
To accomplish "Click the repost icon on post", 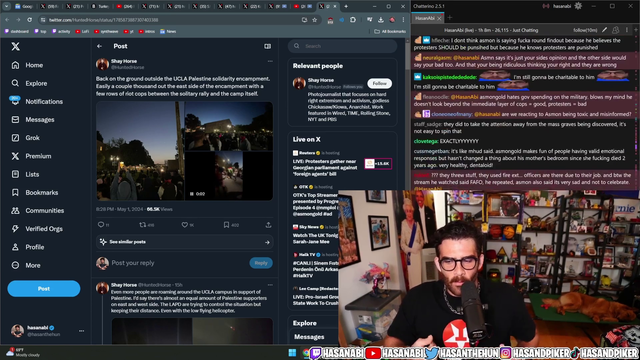I will point(142,225).
